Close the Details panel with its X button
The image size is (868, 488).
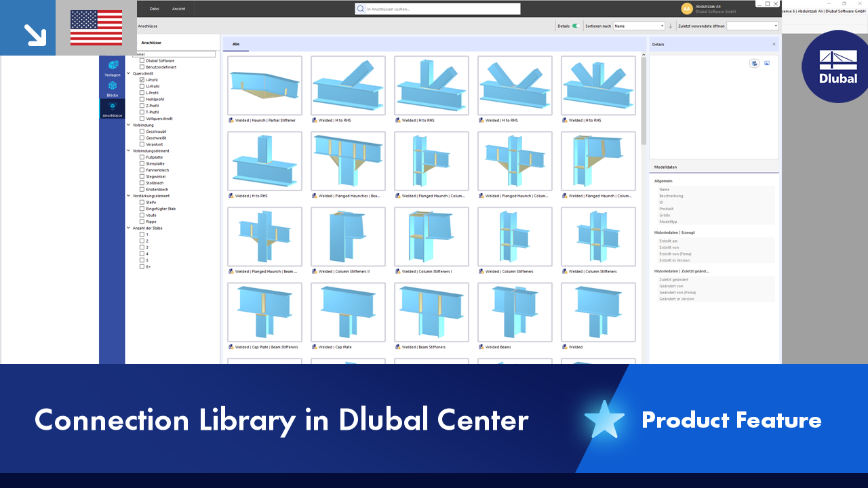(774, 43)
